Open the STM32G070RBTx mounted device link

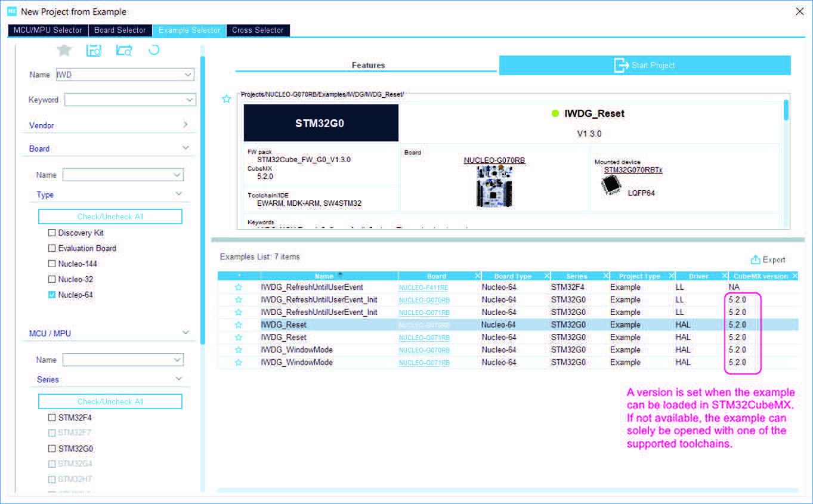[633, 170]
